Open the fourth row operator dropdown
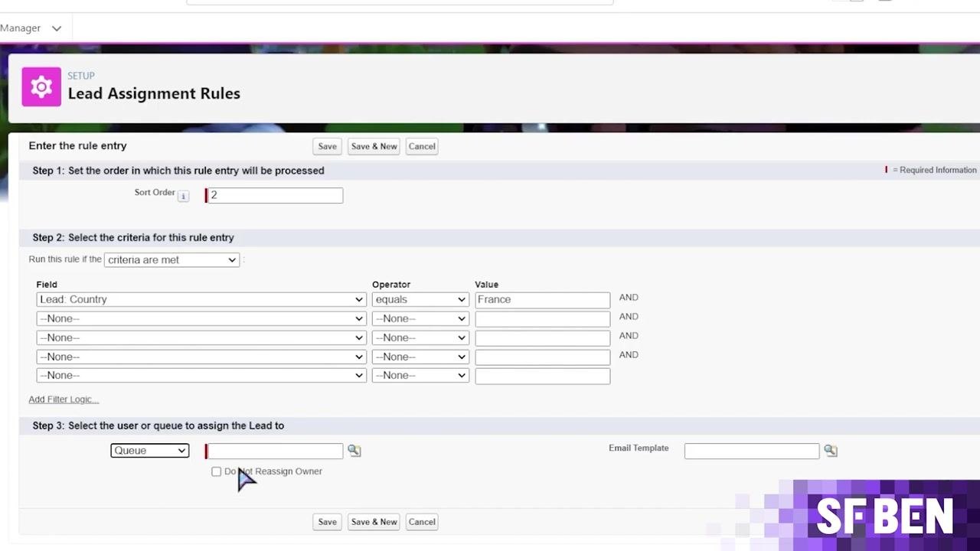The image size is (980, 551). (x=420, y=357)
